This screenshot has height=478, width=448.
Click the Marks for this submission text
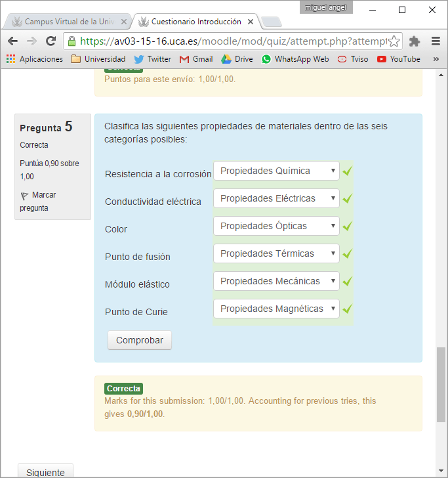240,407
